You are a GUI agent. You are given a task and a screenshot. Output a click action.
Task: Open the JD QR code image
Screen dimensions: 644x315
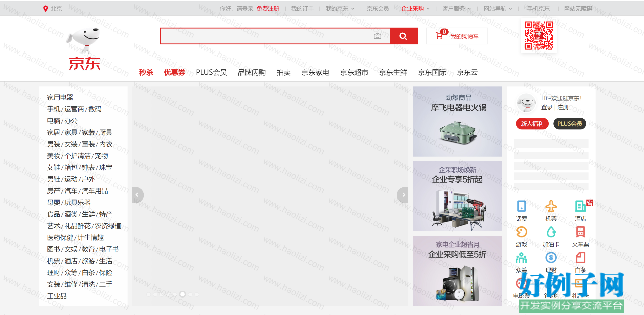tap(538, 36)
